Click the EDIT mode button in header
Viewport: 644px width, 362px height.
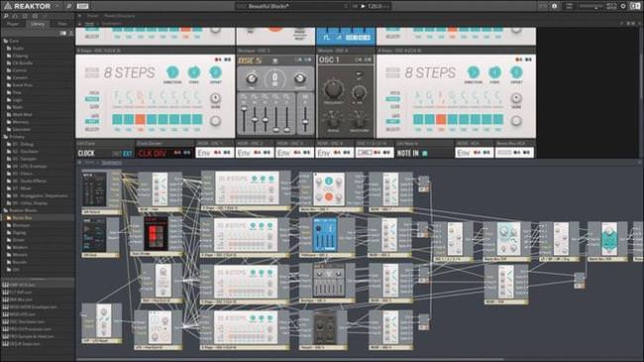(x=82, y=6)
